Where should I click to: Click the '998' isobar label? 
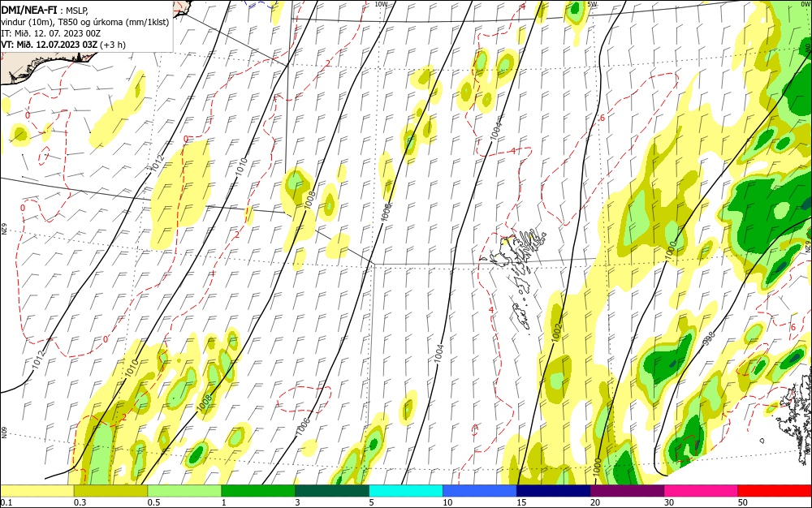coord(709,339)
